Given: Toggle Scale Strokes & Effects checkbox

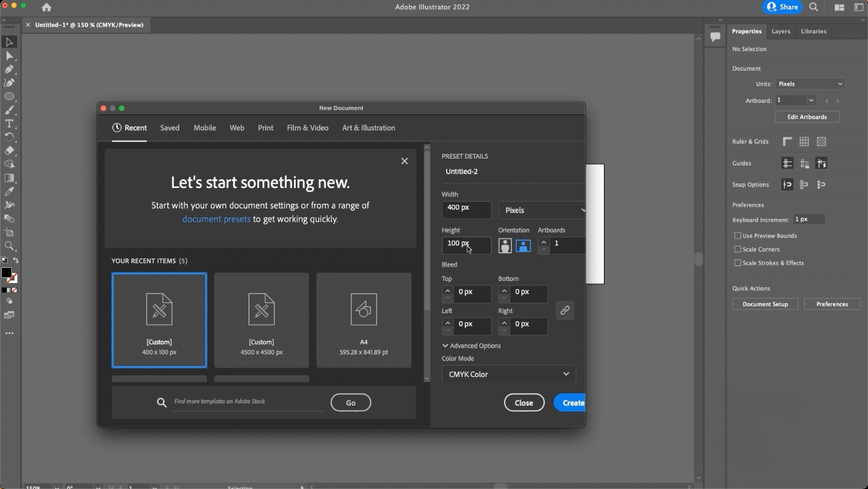Looking at the screenshot, I should pyautogui.click(x=738, y=263).
